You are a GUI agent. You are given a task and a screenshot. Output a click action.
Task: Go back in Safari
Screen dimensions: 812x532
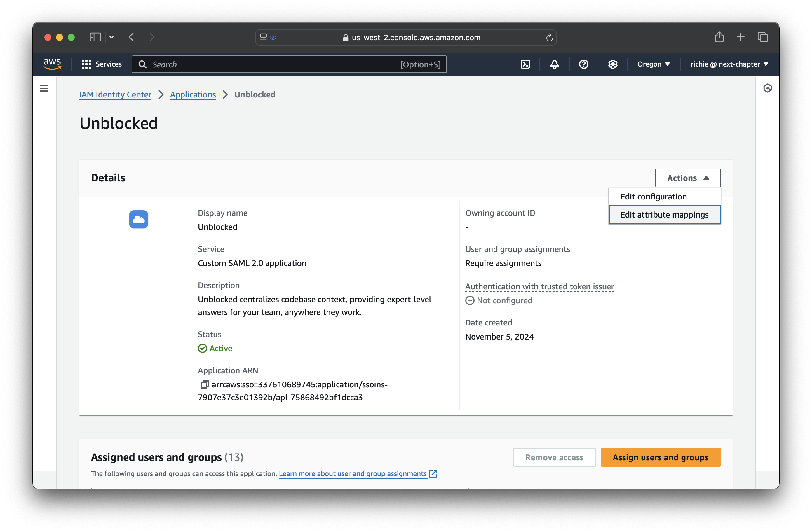[x=131, y=37]
